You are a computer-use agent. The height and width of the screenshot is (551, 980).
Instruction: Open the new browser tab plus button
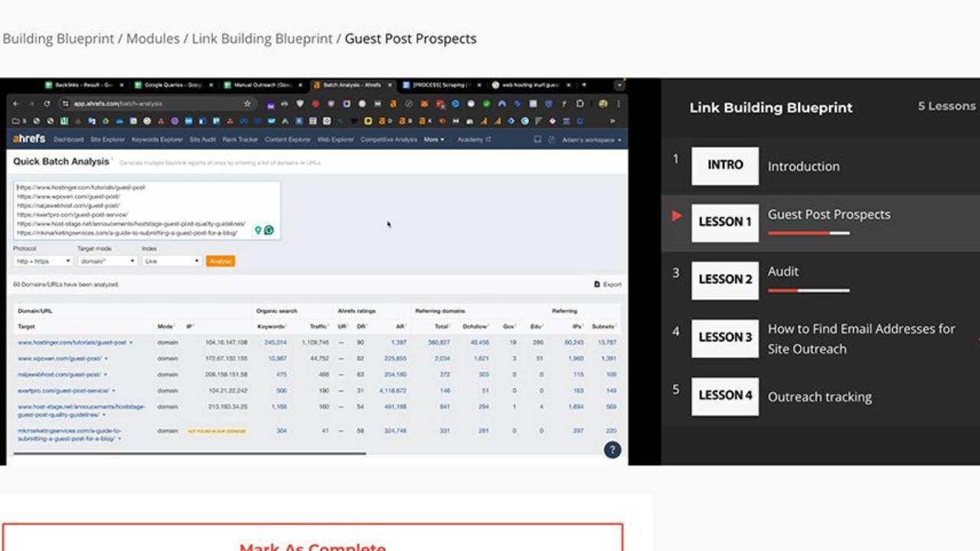coord(584,85)
